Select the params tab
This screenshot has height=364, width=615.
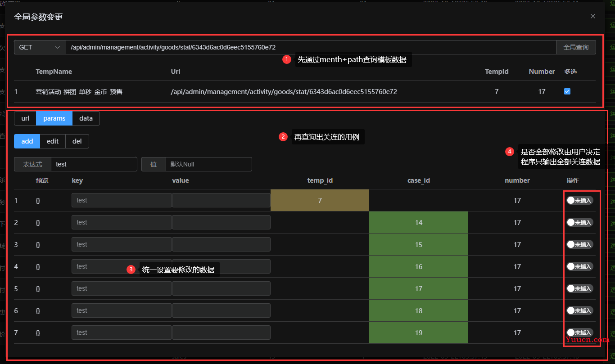pos(54,118)
